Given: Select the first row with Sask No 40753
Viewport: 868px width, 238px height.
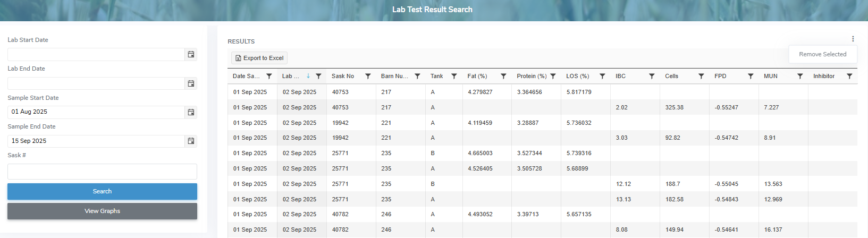Looking at the screenshot, I should point(340,92).
